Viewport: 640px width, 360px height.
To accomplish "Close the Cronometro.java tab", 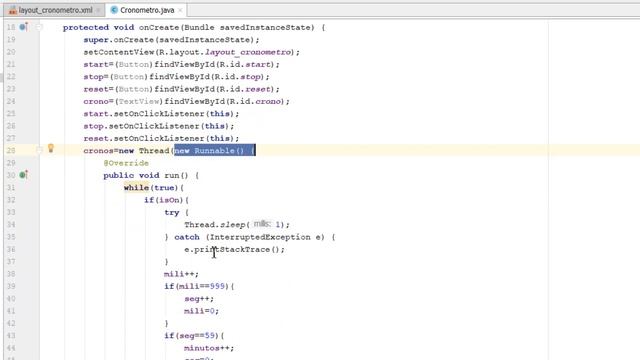I will [x=180, y=10].
